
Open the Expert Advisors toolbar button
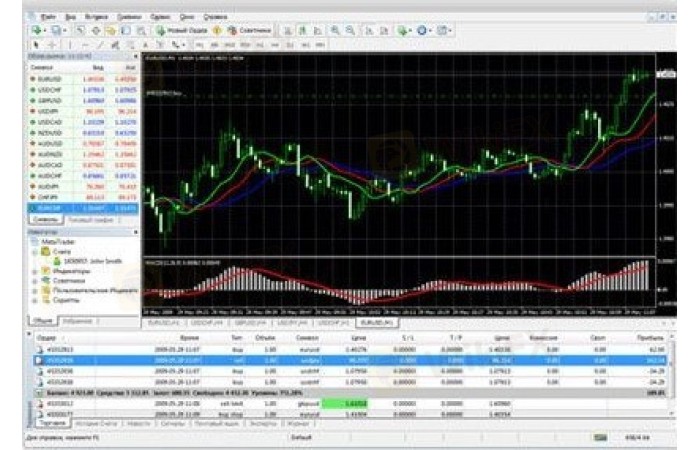click(x=249, y=31)
